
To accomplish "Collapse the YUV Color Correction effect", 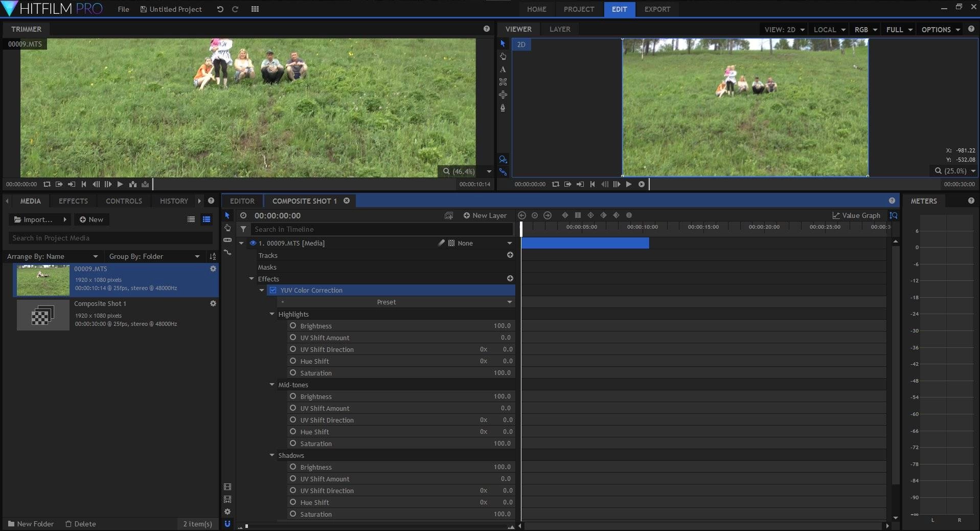I will coord(262,290).
